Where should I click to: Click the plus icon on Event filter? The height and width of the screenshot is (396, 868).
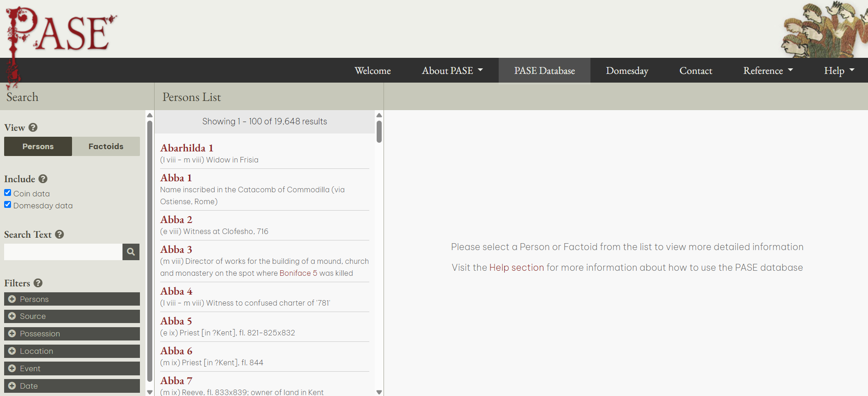pos(12,368)
